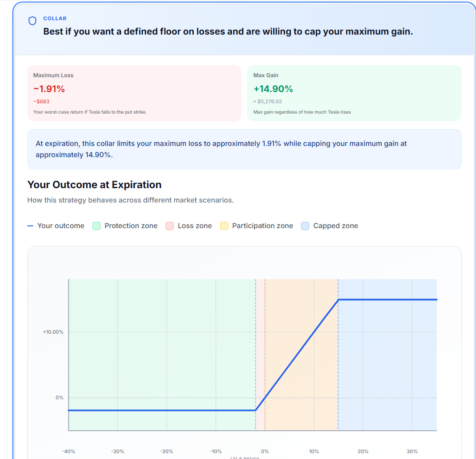Click the +14.90% max gain value
476x459 pixels.
point(273,89)
